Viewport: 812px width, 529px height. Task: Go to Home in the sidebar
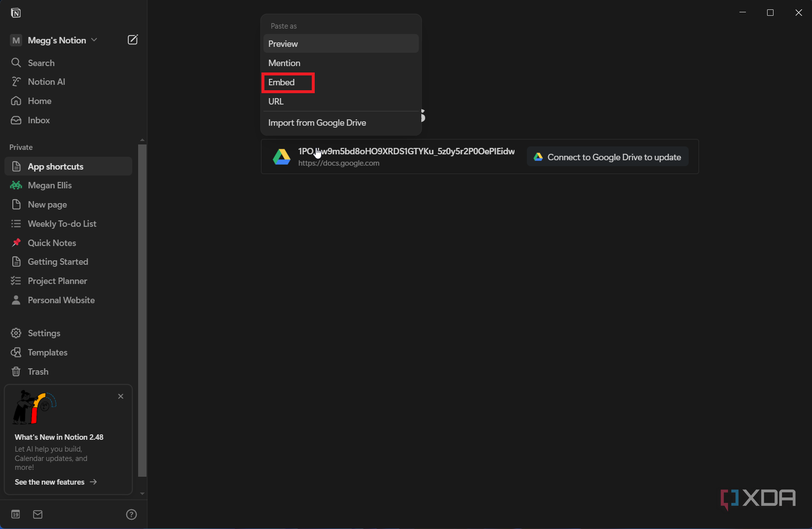(x=69, y=101)
